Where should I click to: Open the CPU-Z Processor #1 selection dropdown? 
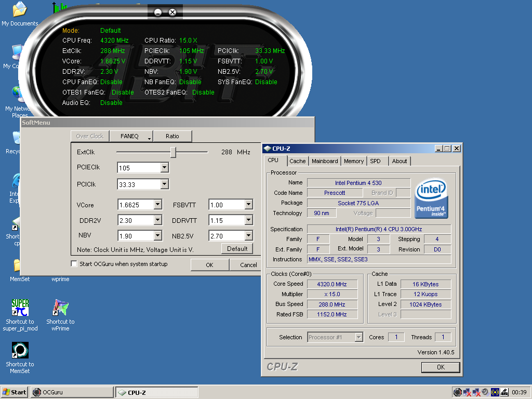pos(358,337)
